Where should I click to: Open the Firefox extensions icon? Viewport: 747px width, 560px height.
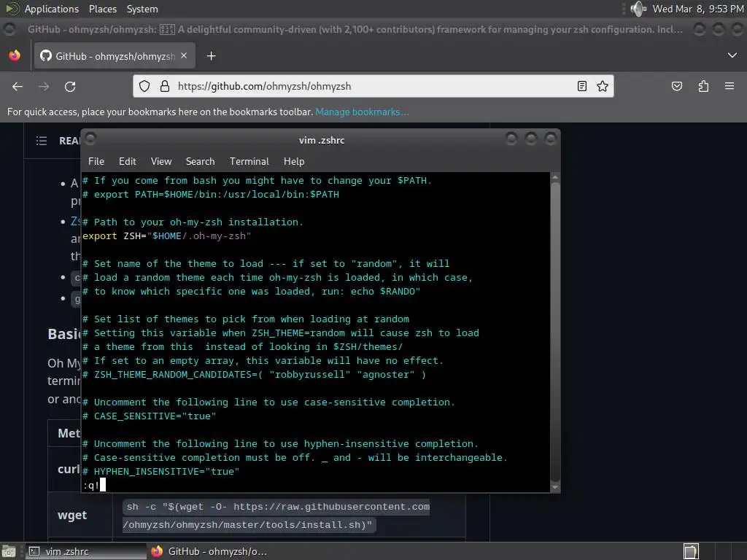pos(703,86)
